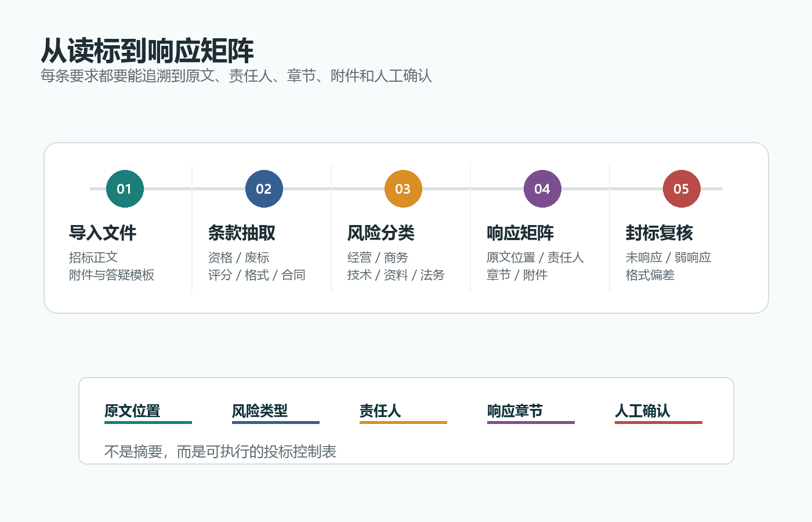Click the red step 05 circle
Viewport: 812px width, 522px height.
click(x=681, y=188)
